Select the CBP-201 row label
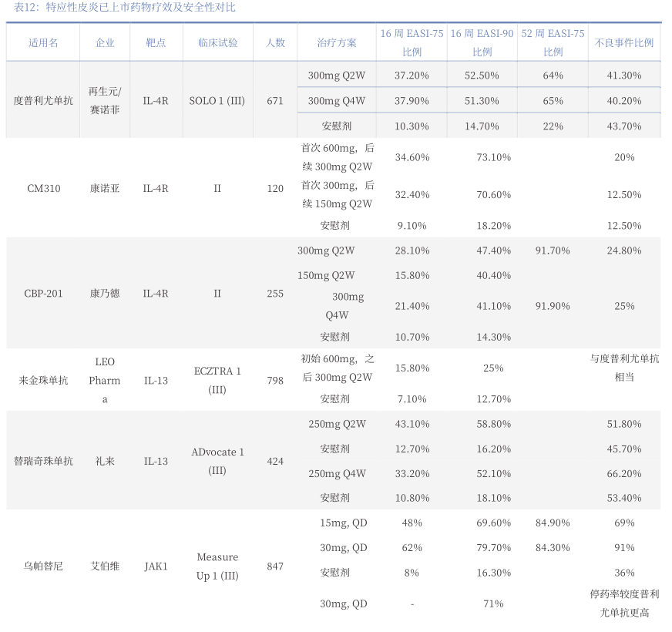The image size is (672, 632). (x=43, y=294)
